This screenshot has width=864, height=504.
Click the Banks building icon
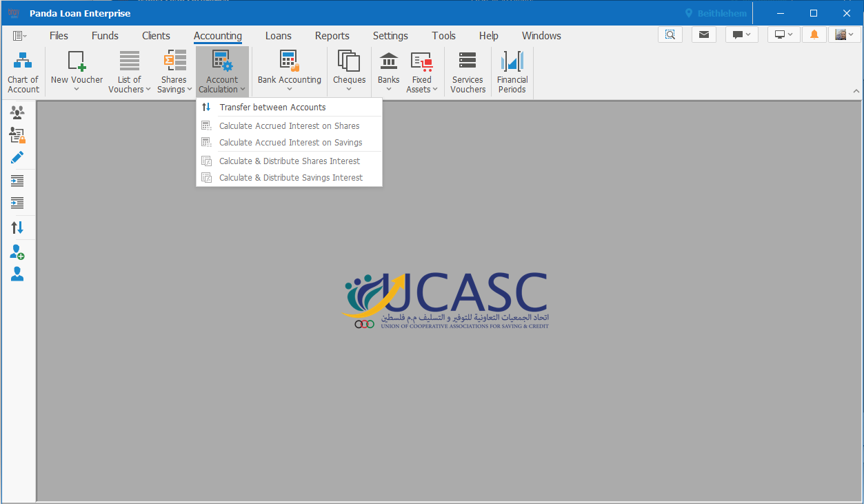click(x=389, y=61)
